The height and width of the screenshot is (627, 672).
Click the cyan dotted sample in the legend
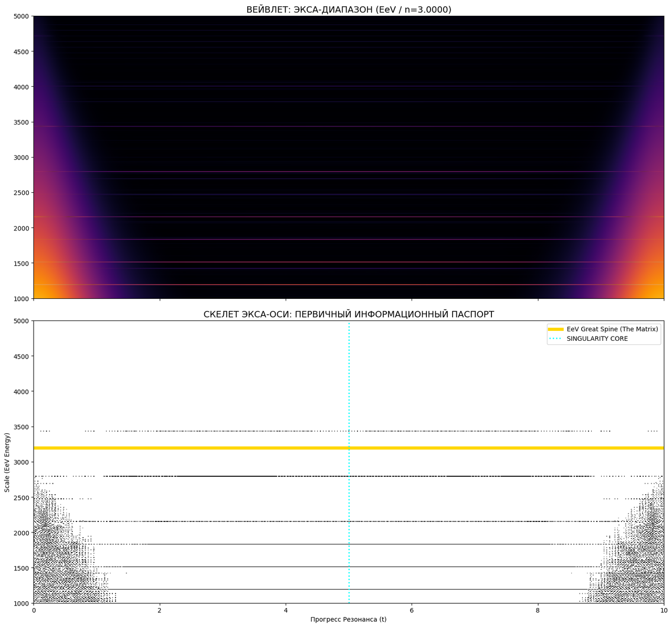pos(555,339)
